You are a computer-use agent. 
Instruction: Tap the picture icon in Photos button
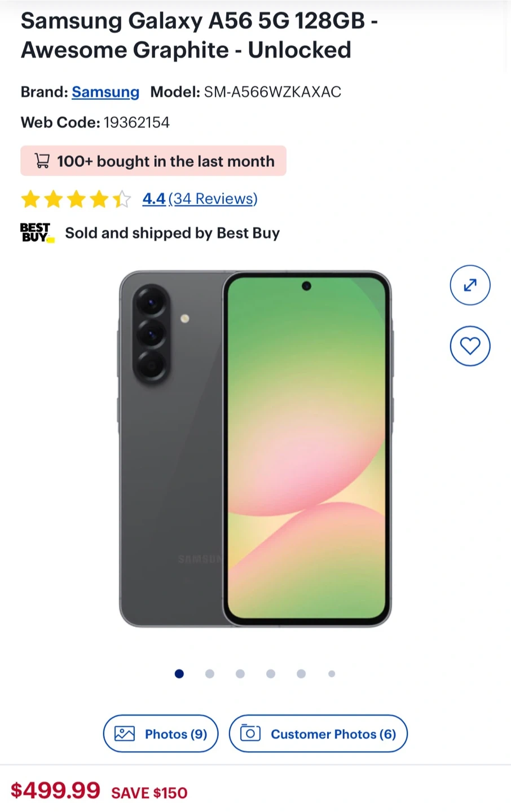coord(124,734)
